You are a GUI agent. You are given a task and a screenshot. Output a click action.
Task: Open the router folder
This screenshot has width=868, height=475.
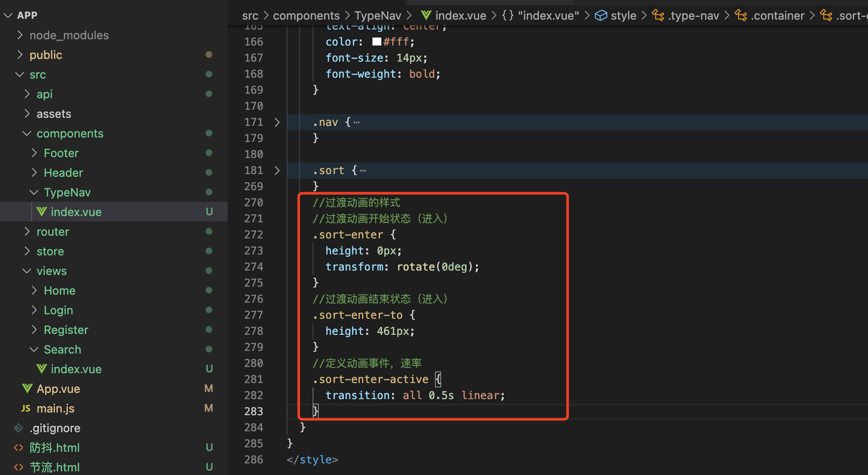[114, 231]
